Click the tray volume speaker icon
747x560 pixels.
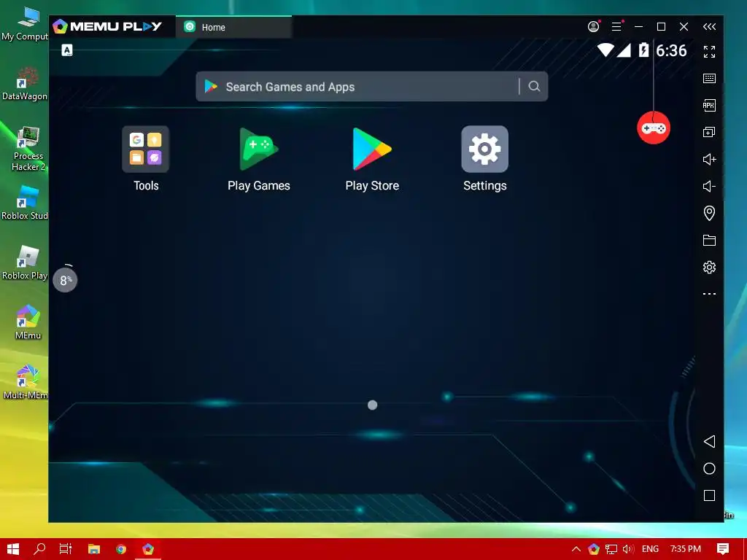click(628, 549)
